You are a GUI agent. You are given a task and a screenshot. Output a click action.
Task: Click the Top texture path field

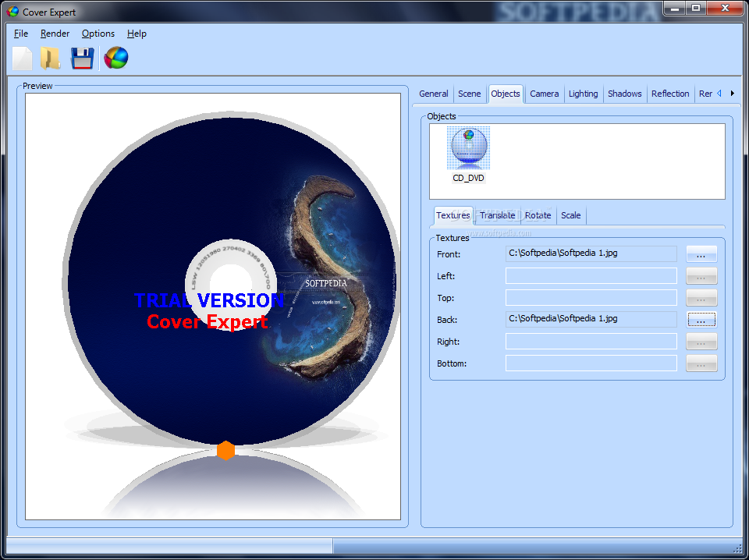591,297
